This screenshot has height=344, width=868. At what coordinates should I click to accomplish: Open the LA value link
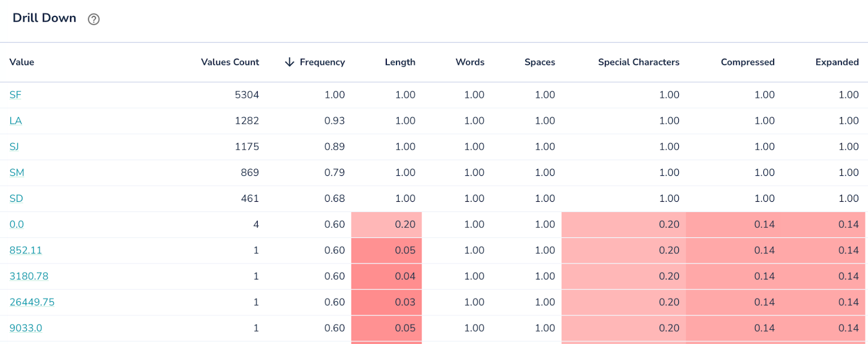point(16,121)
